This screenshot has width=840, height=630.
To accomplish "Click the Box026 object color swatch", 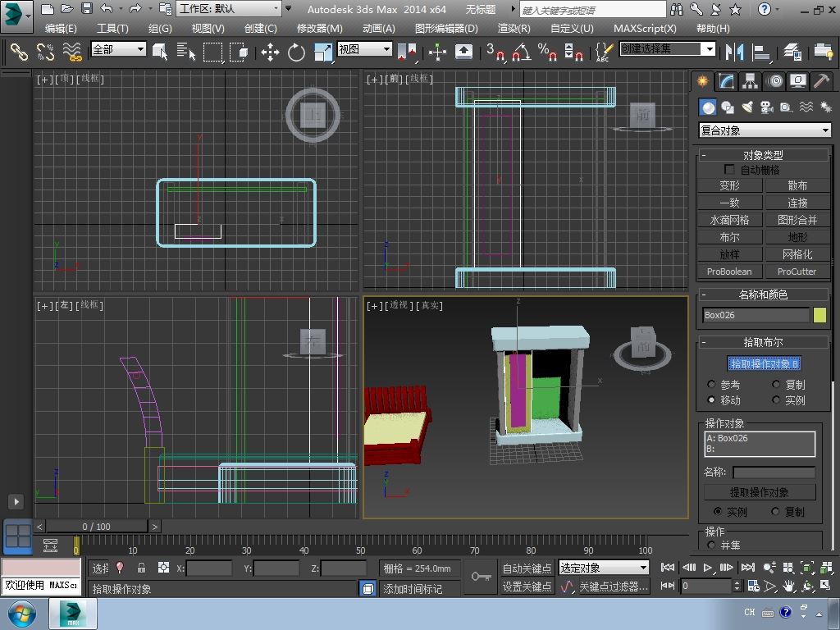I will coord(819,315).
